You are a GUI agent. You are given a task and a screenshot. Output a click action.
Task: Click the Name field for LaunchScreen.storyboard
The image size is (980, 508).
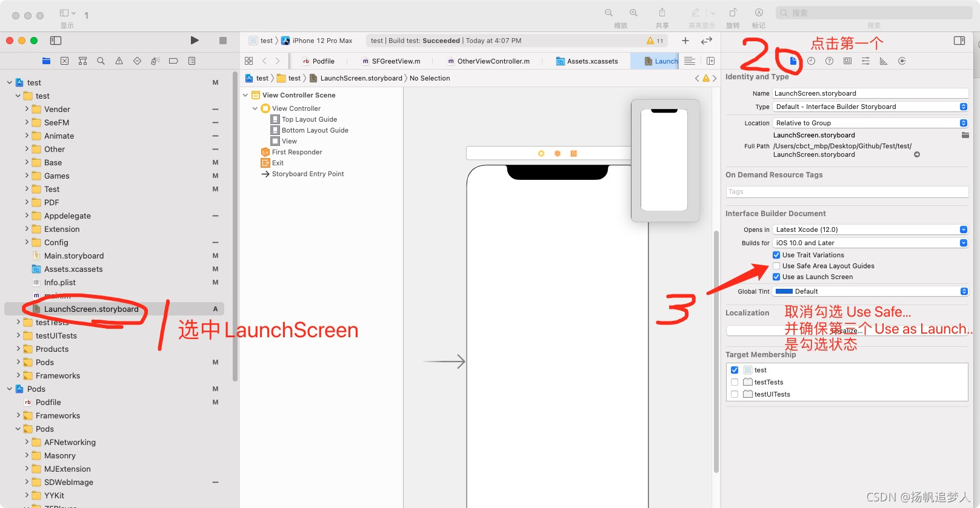click(x=870, y=93)
